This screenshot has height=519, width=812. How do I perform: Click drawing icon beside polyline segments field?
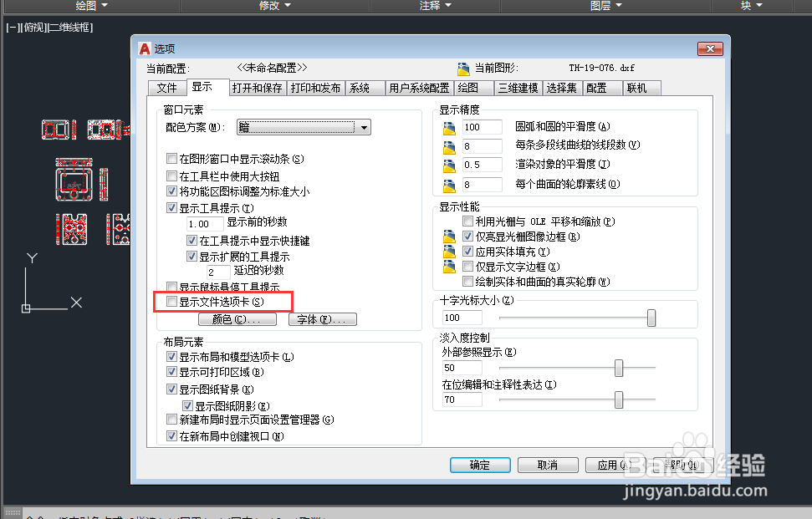(449, 147)
